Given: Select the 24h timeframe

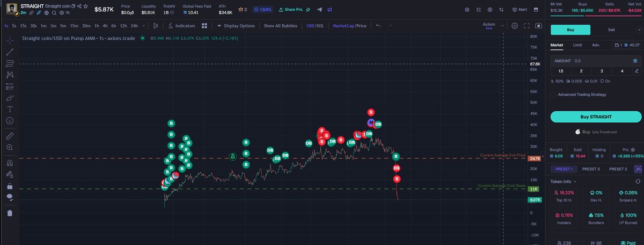Looking at the screenshot, I should coord(134,25).
